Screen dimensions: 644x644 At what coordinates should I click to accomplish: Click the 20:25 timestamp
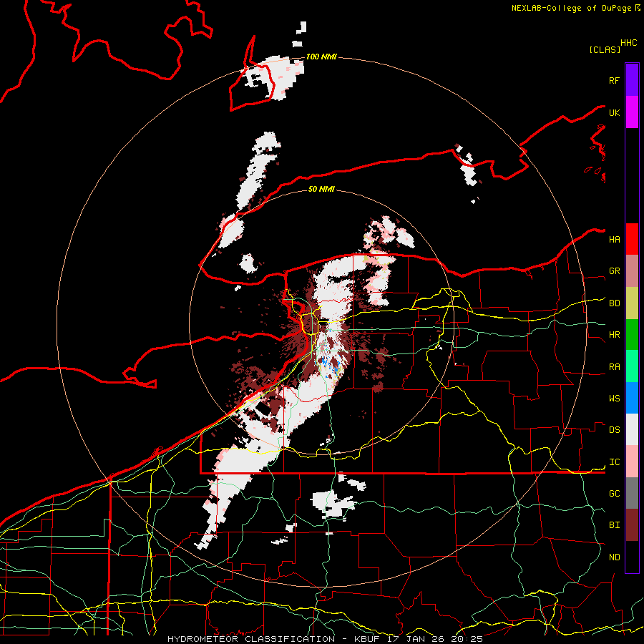[467, 639]
